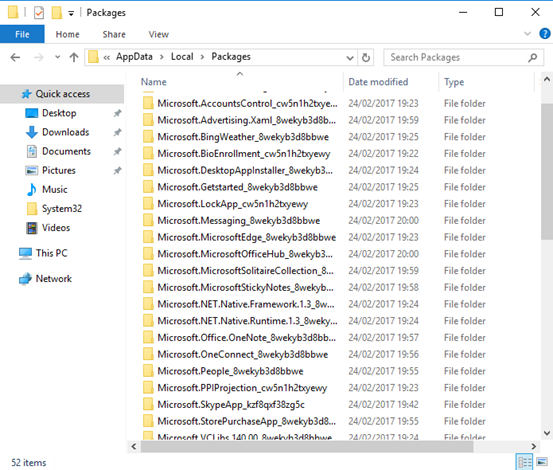The image size is (553, 470).
Task: Open Music in navigation pane
Action: pyautogui.click(x=55, y=189)
